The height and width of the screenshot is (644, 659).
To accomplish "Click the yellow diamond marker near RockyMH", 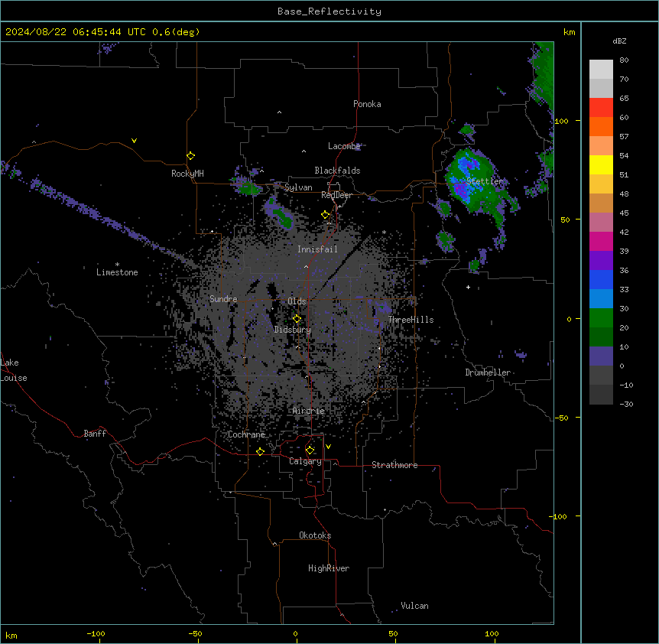I will click(191, 156).
